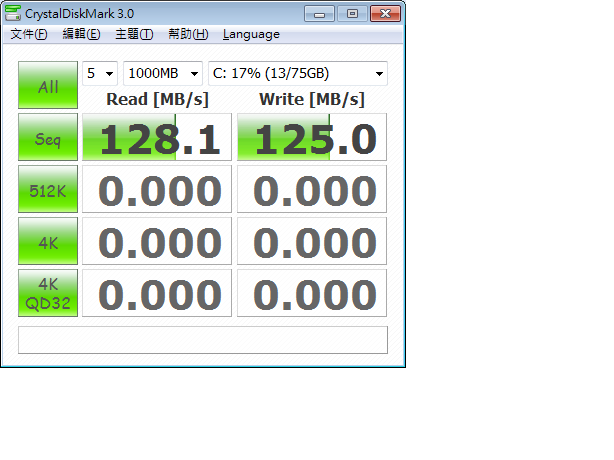Start the 512K random test
Screen dimensions: 614x460
48,189
